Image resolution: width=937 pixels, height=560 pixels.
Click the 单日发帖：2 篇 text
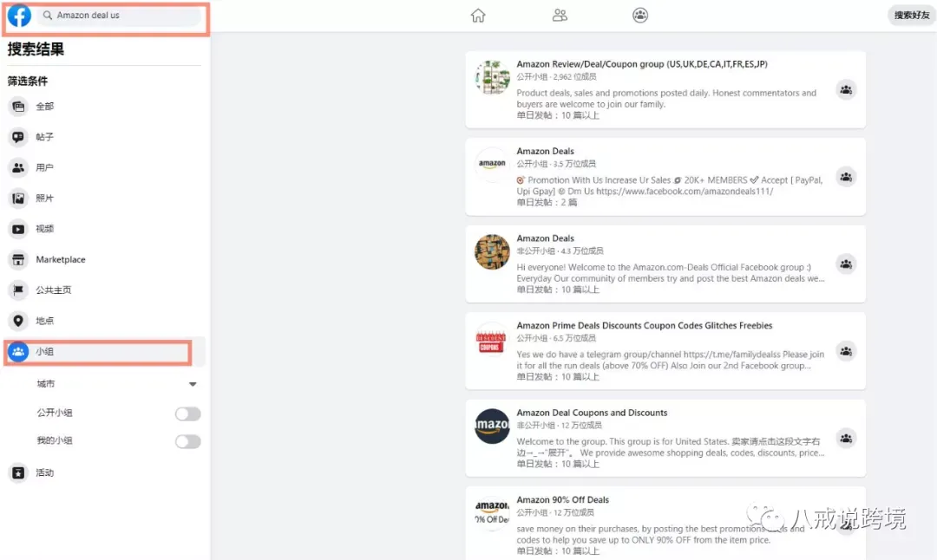(x=547, y=202)
